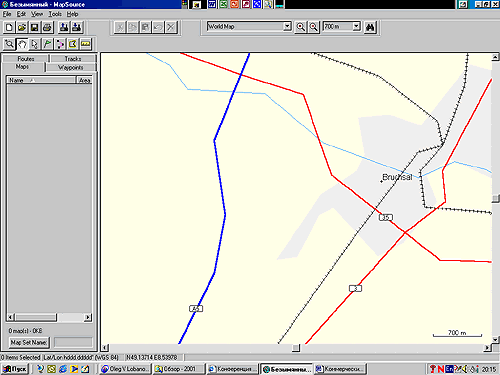Select the Zoom magnifier tool in tools row
The width and height of the screenshot is (500, 375).
(9, 44)
